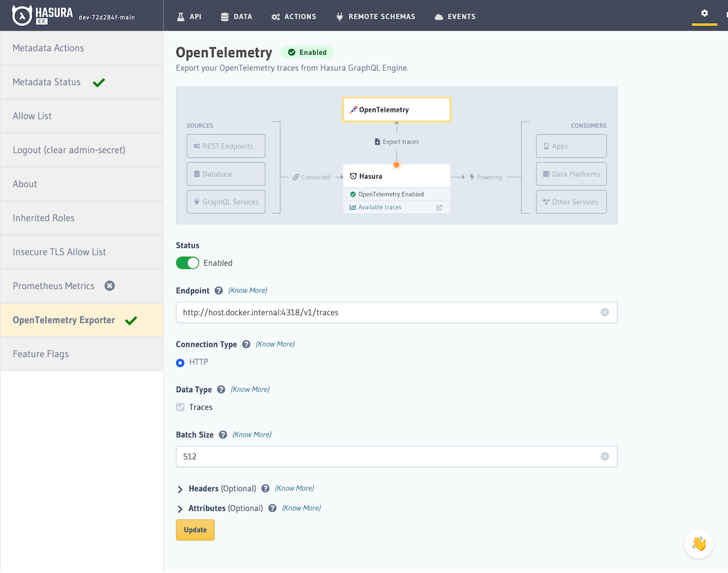Click help icon next to Attributes
The height and width of the screenshot is (573, 728).
(x=272, y=509)
